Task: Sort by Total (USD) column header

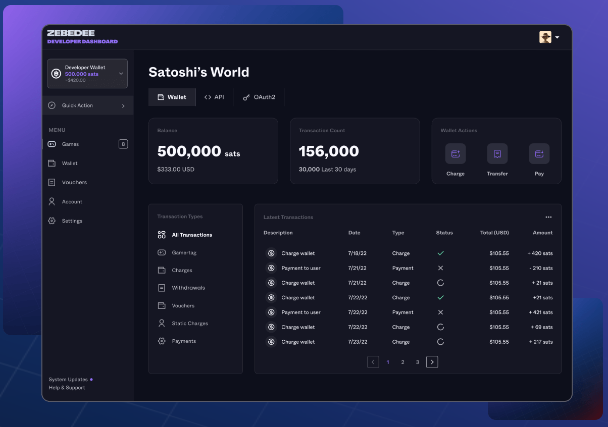Action: (x=494, y=233)
